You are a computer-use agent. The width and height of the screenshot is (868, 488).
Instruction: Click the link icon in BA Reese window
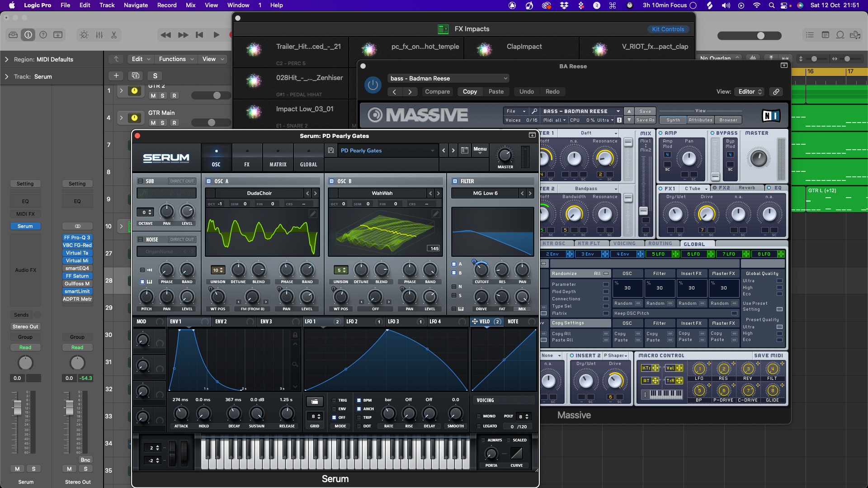click(x=776, y=92)
